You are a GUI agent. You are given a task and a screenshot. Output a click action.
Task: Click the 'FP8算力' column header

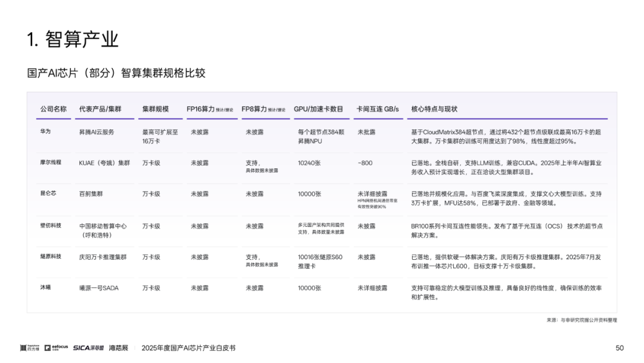tap(264, 109)
